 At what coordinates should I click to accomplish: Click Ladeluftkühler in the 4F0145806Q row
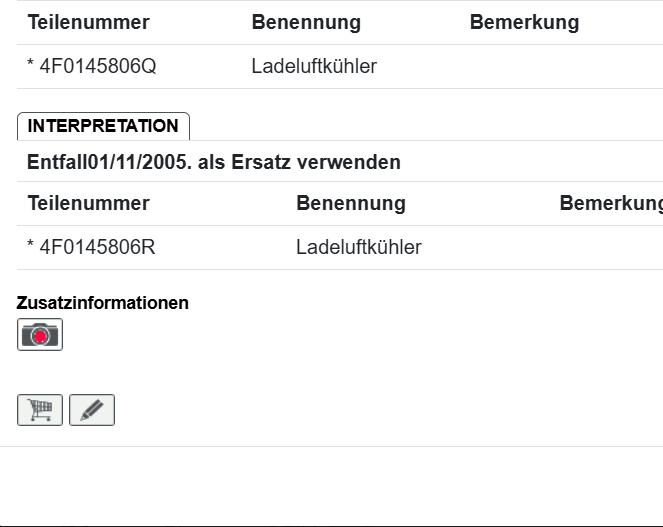click(314, 67)
